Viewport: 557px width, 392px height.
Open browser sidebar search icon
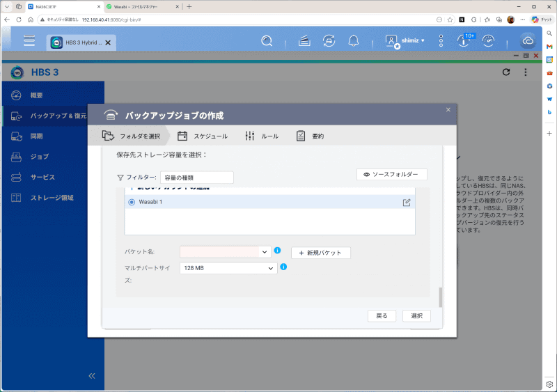549,33
